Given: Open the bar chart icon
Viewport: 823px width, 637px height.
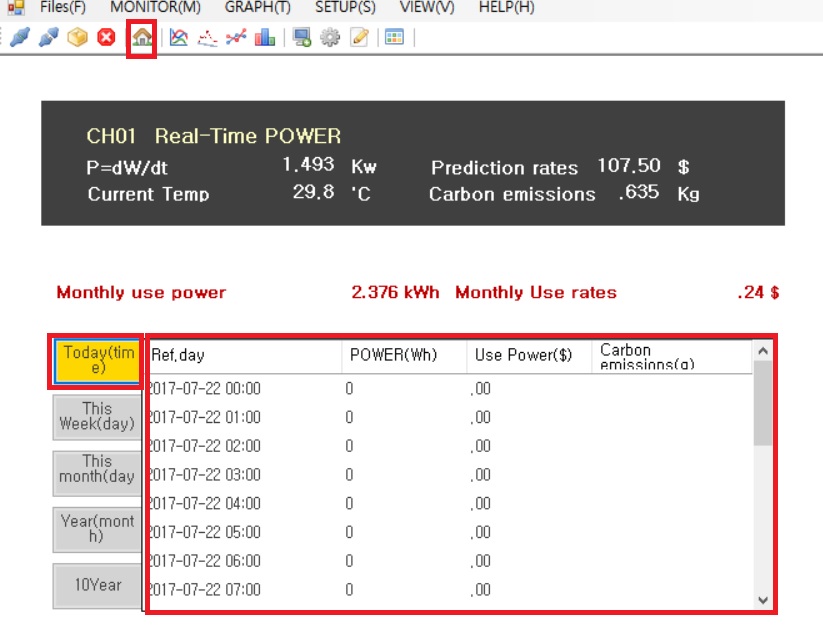Looking at the screenshot, I should [265, 37].
